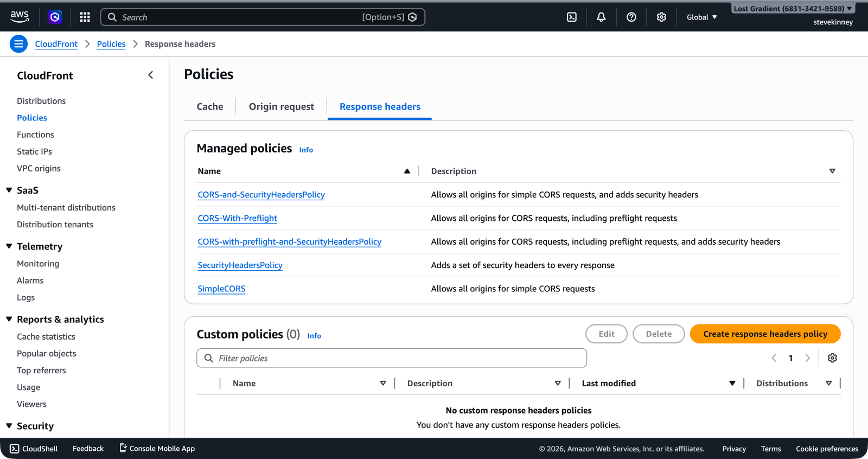The width and height of the screenshot is (868, 459).
Task: Click Feedback in the footer
Action: pos(88,449)
